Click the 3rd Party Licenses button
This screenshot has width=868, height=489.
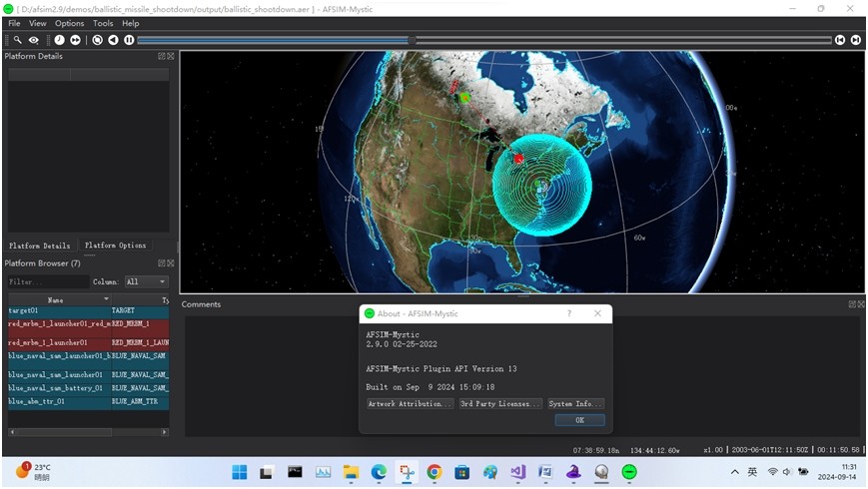coord(500,404)
